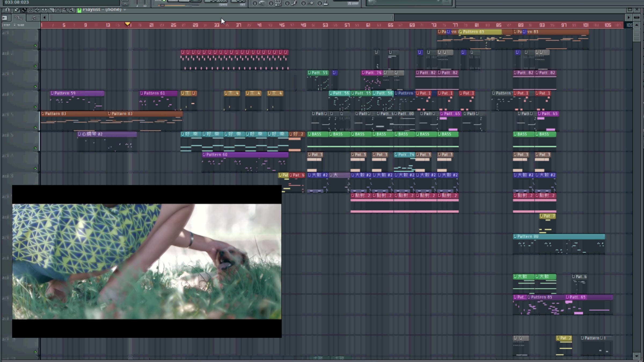Select the pencil draw tool

click(17, 10)
